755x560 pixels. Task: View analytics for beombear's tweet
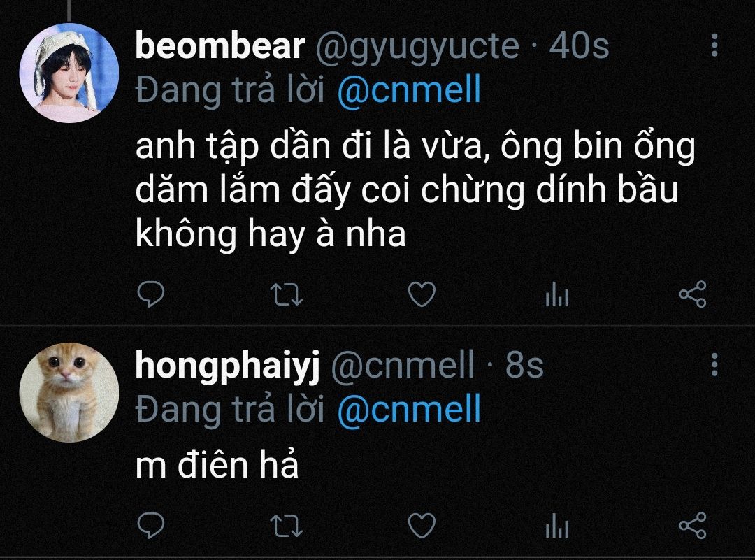pyautogui.click(x=557, y=294)
